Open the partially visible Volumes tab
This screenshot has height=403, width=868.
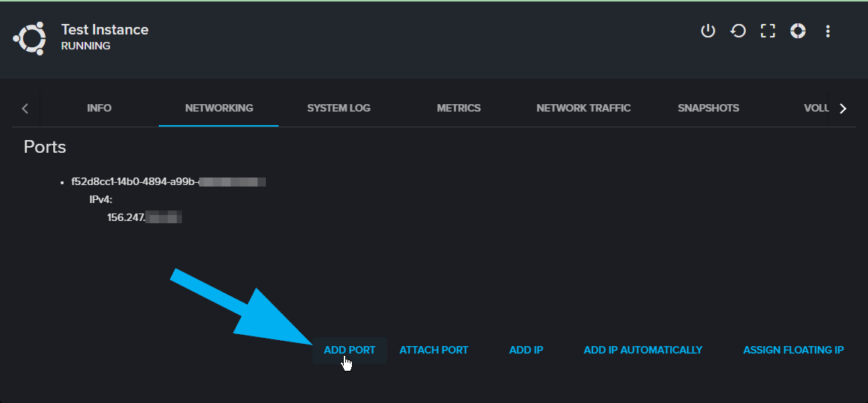816,109
